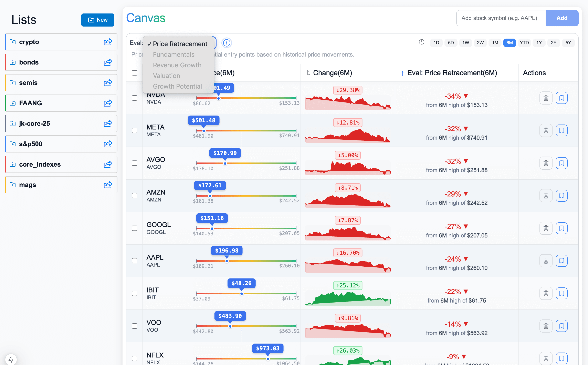
Task: Switch timeframe to YTD
Action: (524, 43)
